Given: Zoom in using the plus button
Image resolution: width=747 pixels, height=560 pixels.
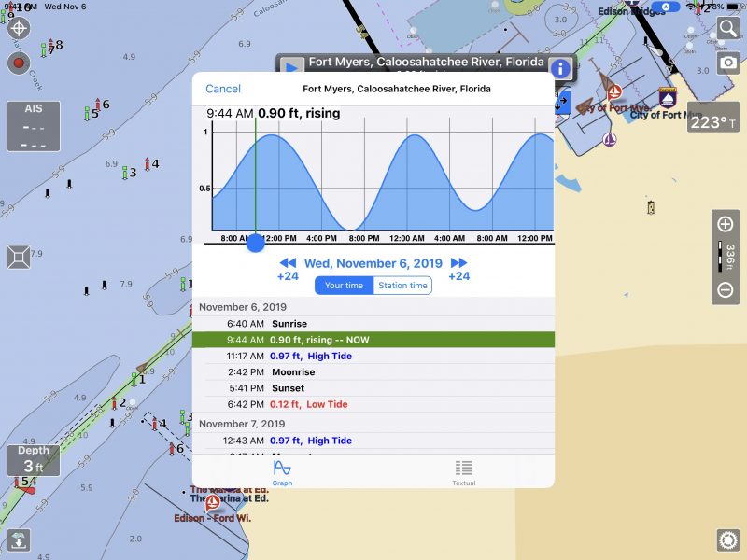Looking at the screenshot, I should click(724, 224).
